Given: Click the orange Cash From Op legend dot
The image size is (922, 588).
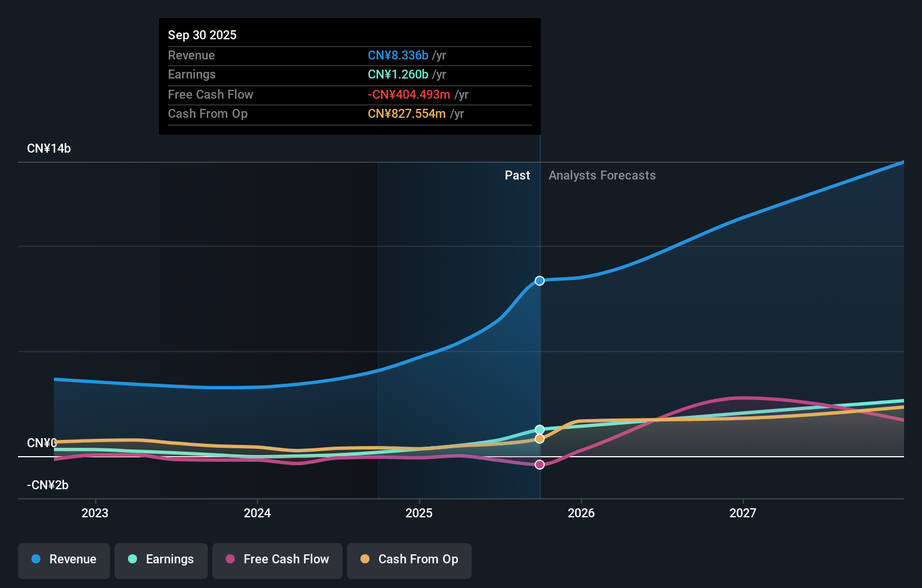Looking at the screenshot, I should (365, 559).
